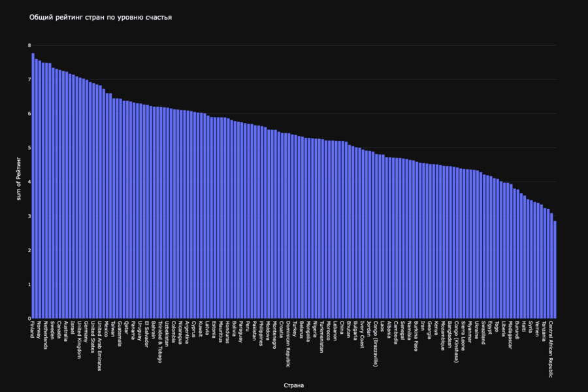Click the Congo (Kinshasa) axis label
This screenshot has width=588, height=392.
pyautogui.click(x=457, y=342)
